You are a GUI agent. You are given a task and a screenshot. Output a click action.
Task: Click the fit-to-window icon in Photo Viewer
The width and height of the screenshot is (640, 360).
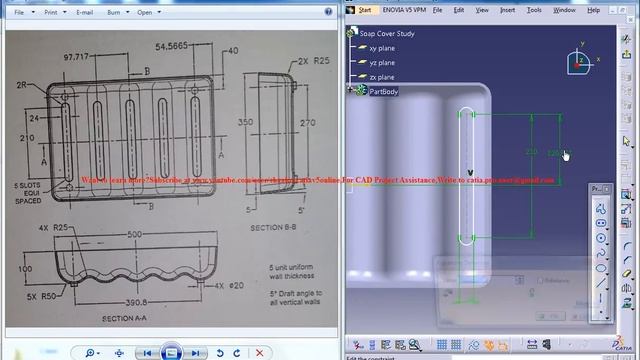point(119,353)
